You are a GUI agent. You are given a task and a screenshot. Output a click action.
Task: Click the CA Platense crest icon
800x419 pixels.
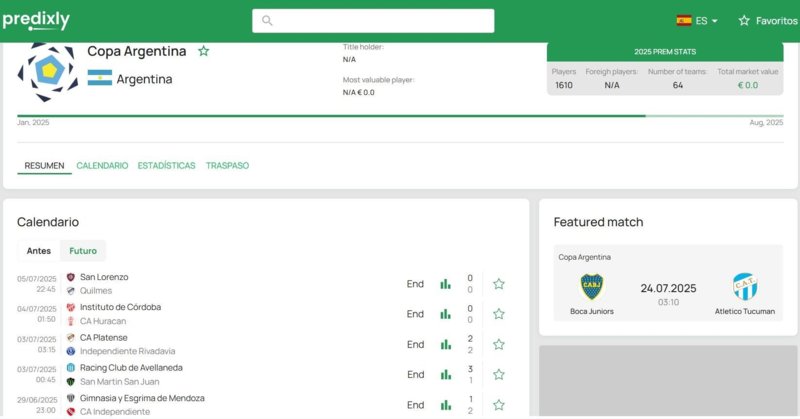pos(71,337)
